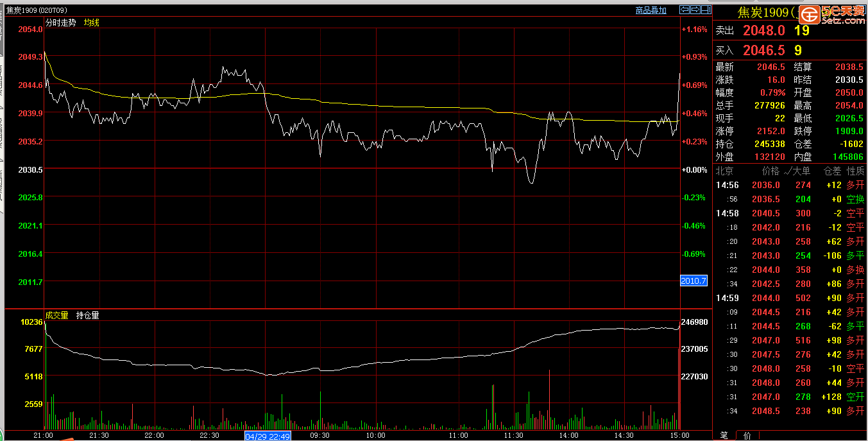868x441 pixels.
Task: Toggle the side panel layout icon
Action: [706, 10]
